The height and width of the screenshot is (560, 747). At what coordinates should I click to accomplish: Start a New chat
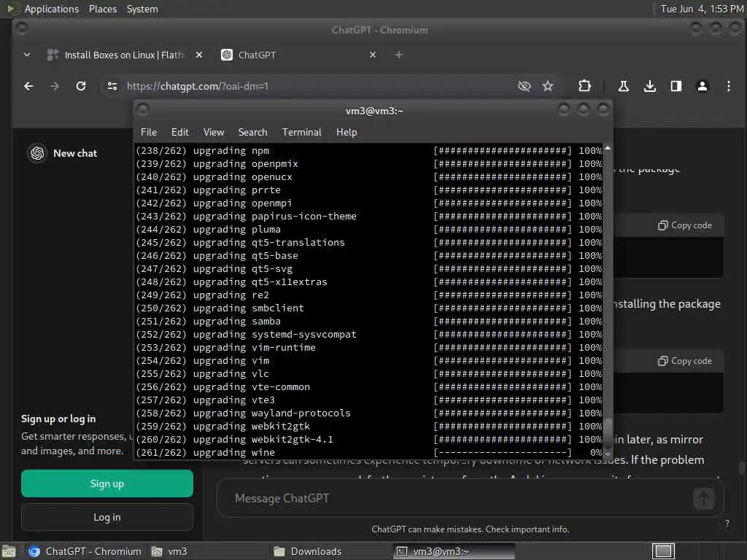[x=75, y=153]
